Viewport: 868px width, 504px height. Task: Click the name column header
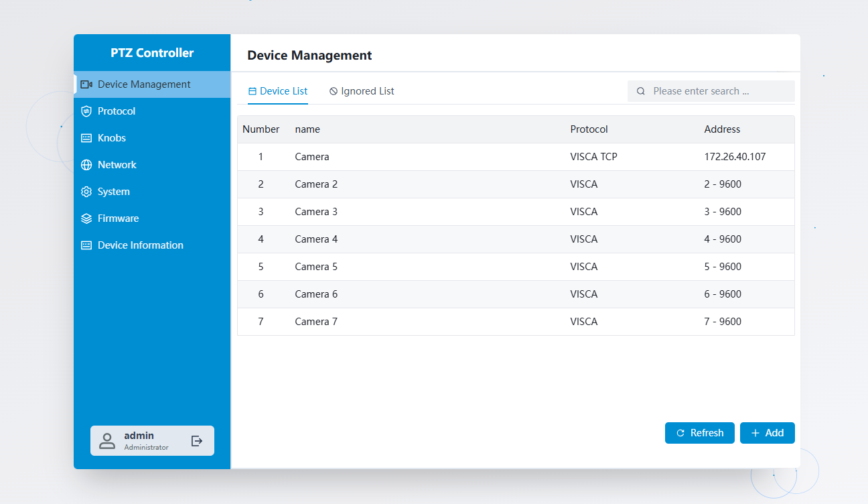[x=307, y=129]
